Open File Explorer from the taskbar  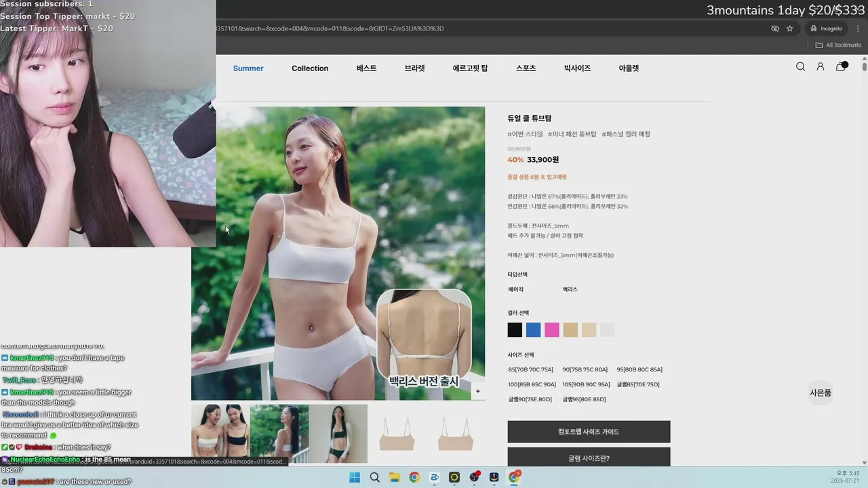394,477
